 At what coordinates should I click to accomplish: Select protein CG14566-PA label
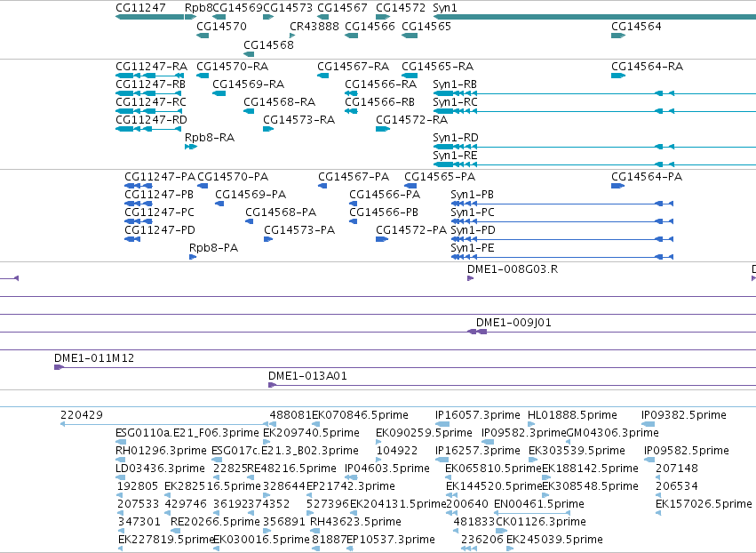(x=385, y=195)
